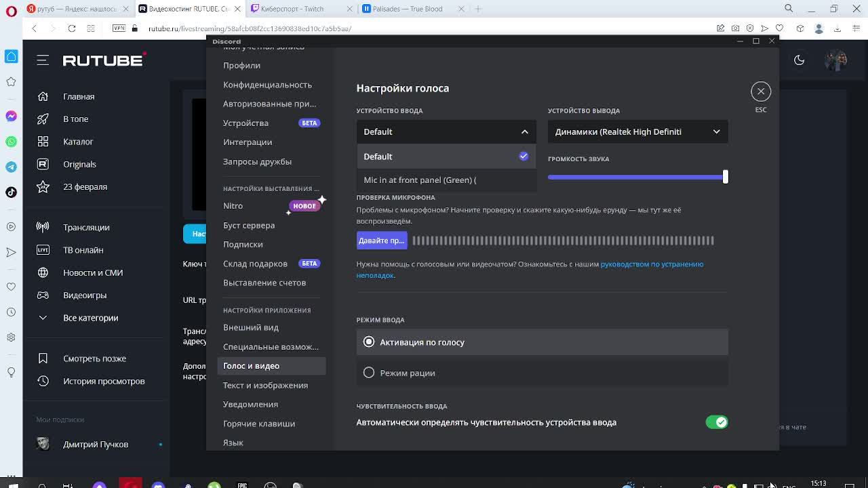Go to Главная on Rutube sidebar
Viewport: 868px width, 488px height.
79,97
